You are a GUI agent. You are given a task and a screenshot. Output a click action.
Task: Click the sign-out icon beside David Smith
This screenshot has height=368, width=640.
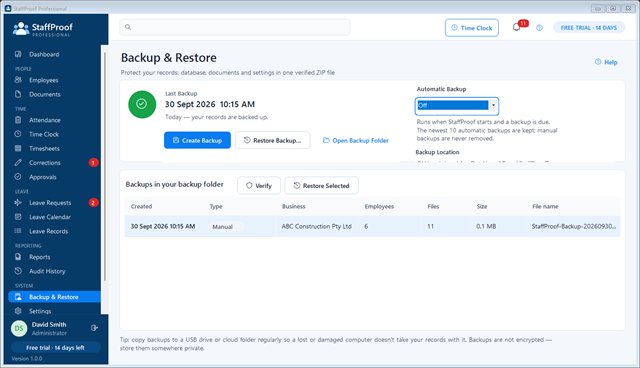[x=94, y=328]
